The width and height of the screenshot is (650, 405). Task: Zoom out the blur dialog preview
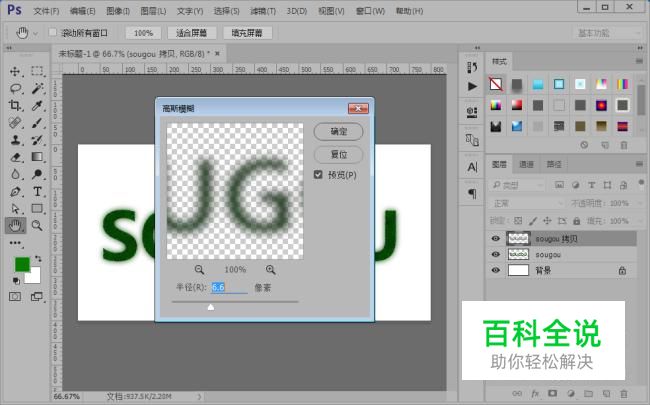pos(199,270)
